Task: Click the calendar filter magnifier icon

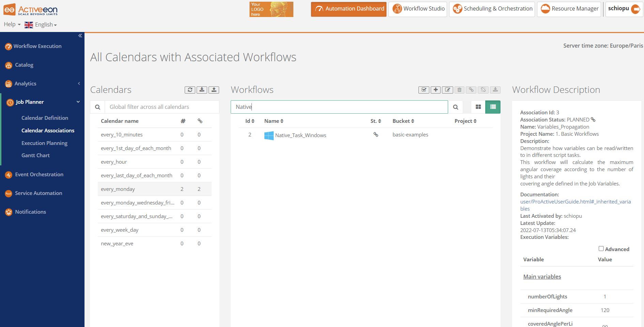Action: click(97, 107)
